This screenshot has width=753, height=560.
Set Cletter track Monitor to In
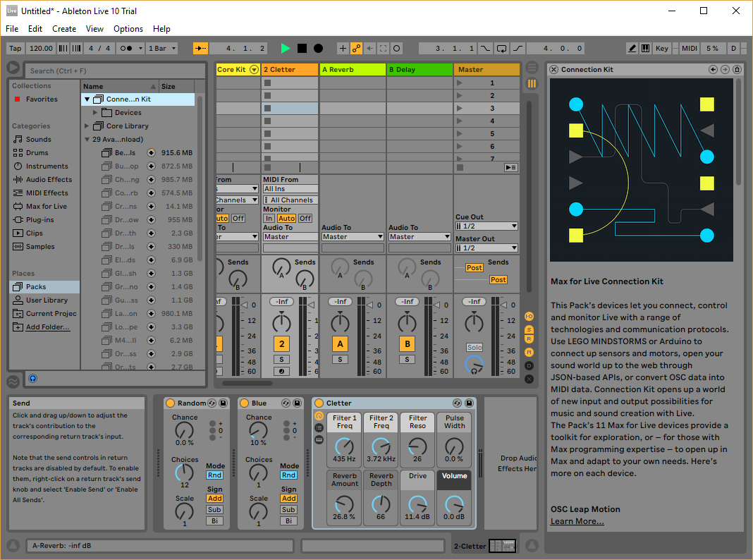coord(269,218)
